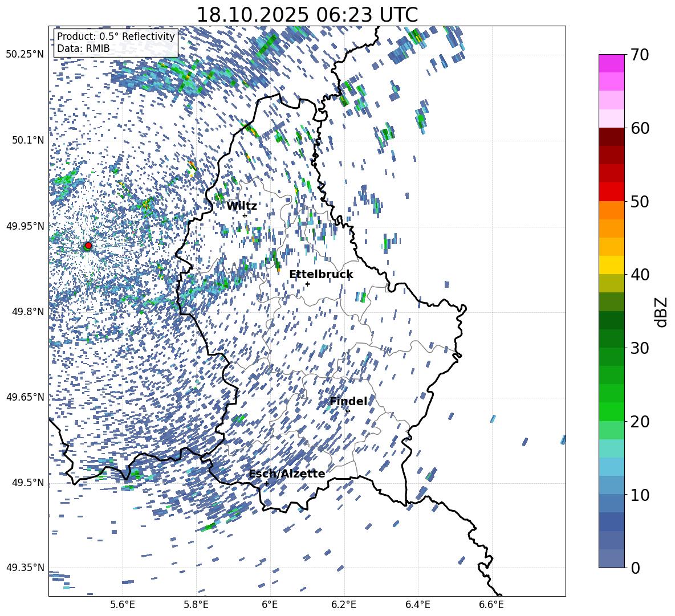
Task: Select the 49.35°N latitude tick label
Action: (25, 568)
